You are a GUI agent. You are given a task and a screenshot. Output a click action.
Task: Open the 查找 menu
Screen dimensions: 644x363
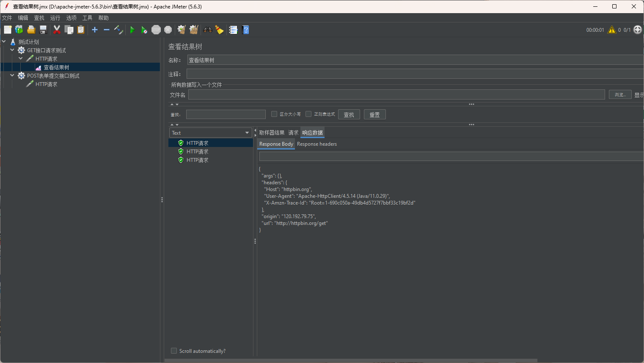(x=39, y=18)
